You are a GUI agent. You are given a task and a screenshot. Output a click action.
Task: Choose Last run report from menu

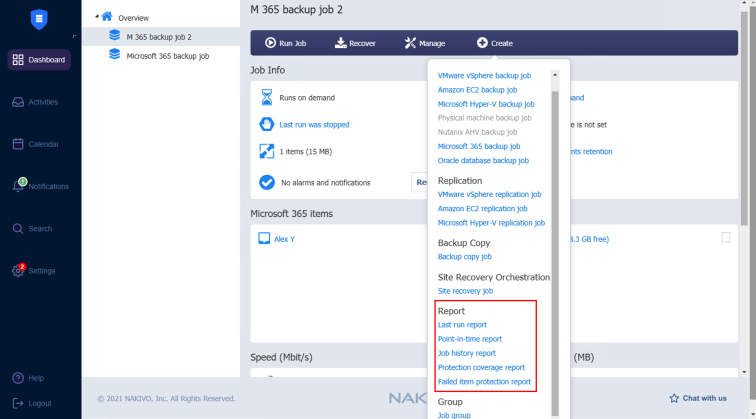tap(462, 325)
